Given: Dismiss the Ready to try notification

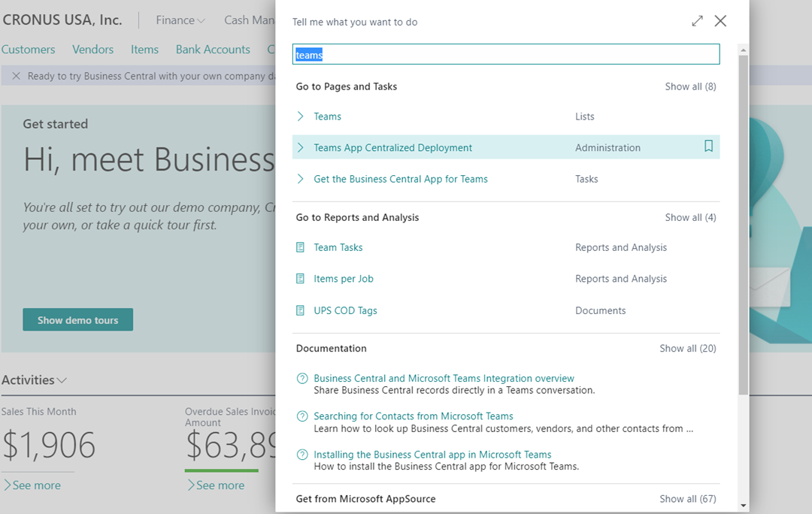Looking at the screenshot, I should tap(16, 76).
